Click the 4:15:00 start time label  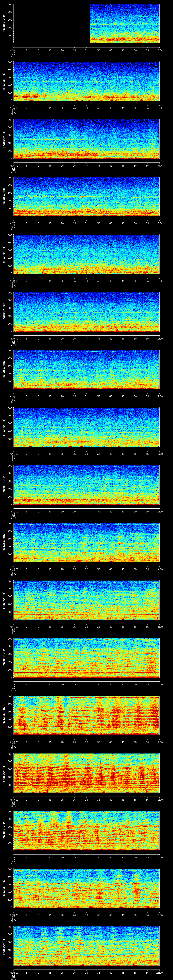click(14, 684)
